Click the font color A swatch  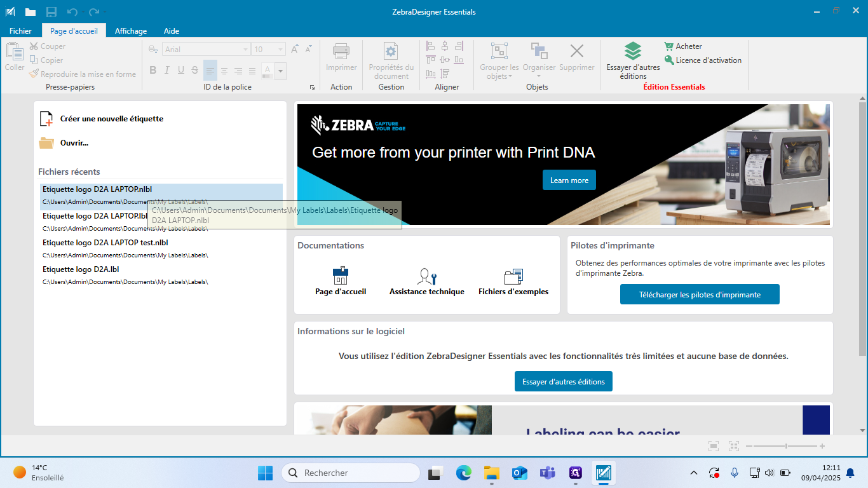tap(268, 70)
